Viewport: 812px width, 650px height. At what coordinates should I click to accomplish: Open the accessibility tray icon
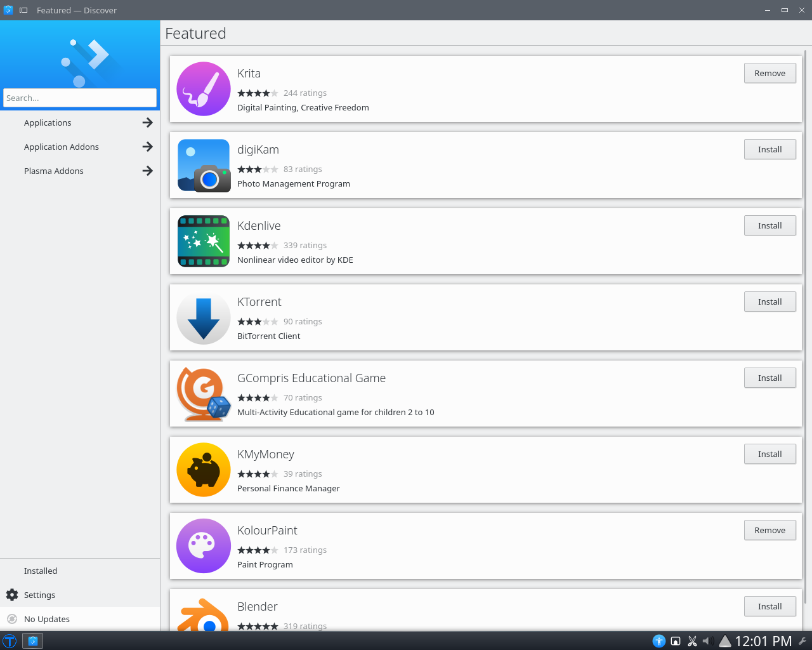(659, 641)
